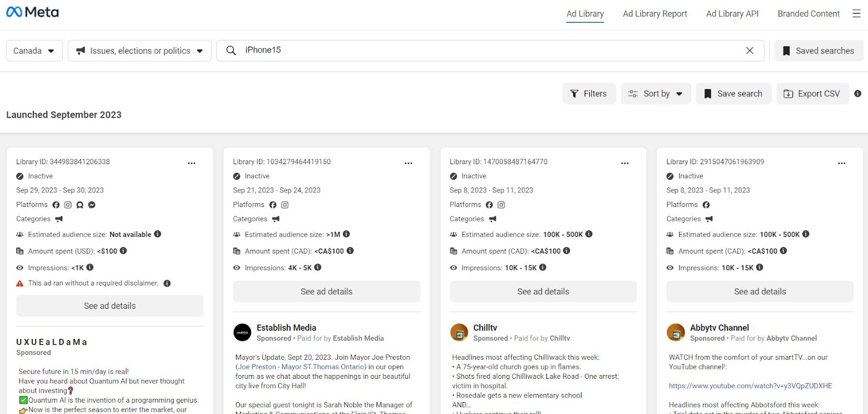Open options menu for ad 344983841206338
The image size is (868, 414).
(192, 163)
